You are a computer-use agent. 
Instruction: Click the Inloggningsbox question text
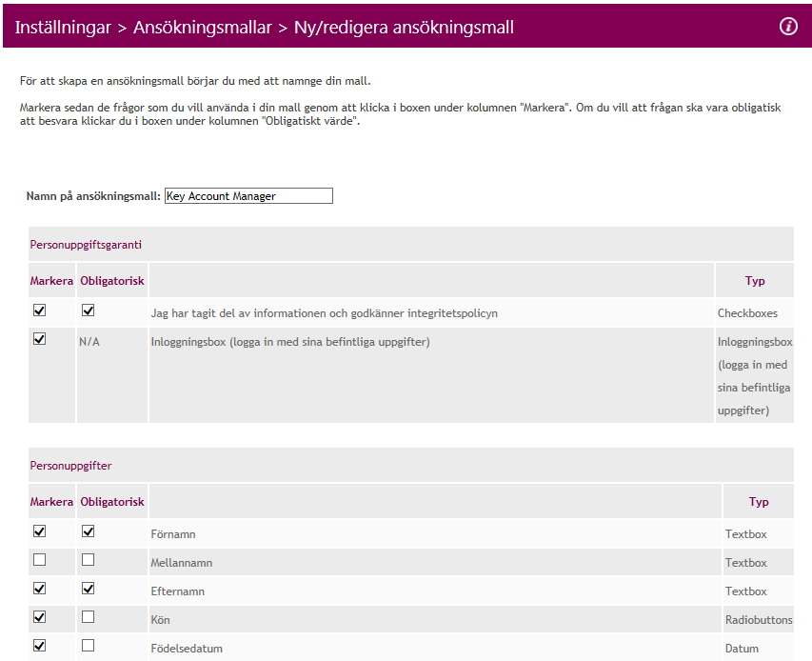click(x=290, y=342)
